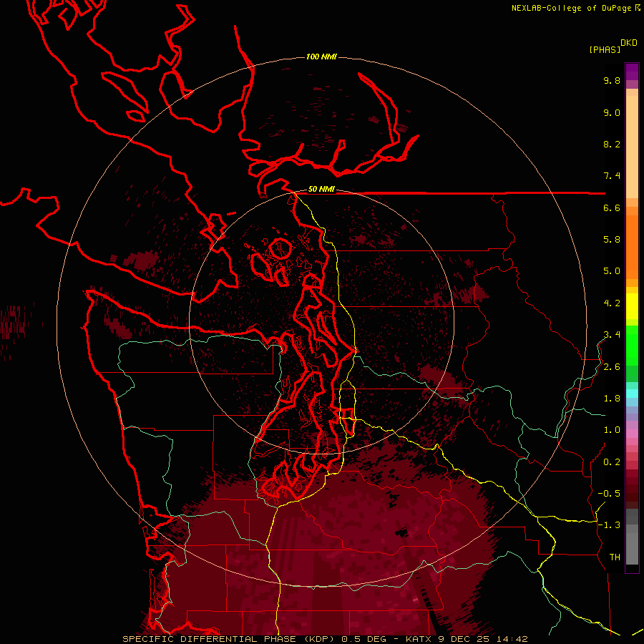This screenshot has width=644, height=644.
Task: Click the 1.0 value on color scale
Action: click(612, 430)
